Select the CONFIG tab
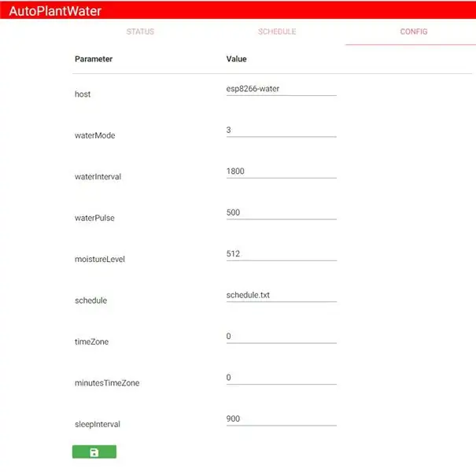This screenshot has height=472, width=476. click(x=413, y=32)
